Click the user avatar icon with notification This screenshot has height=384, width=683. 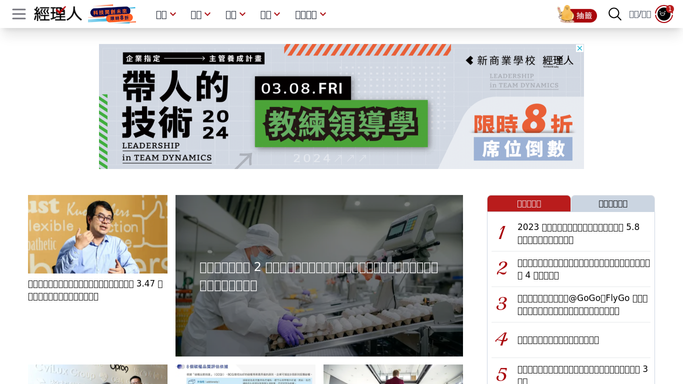point(664,14)
